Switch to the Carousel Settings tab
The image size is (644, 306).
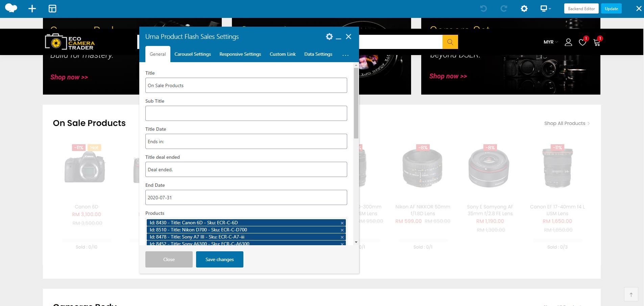[192, 54]
